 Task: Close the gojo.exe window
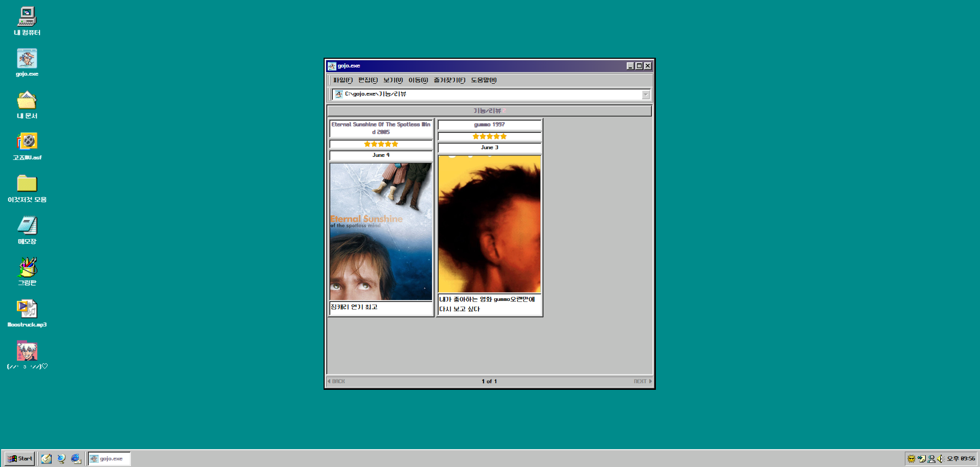(x=648, y=66)
